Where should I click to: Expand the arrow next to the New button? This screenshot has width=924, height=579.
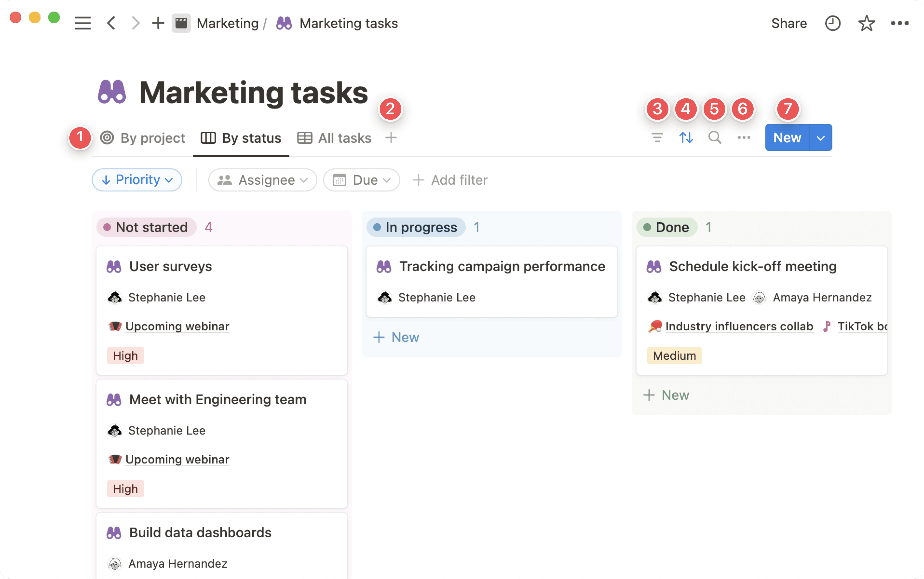(821, 138)
